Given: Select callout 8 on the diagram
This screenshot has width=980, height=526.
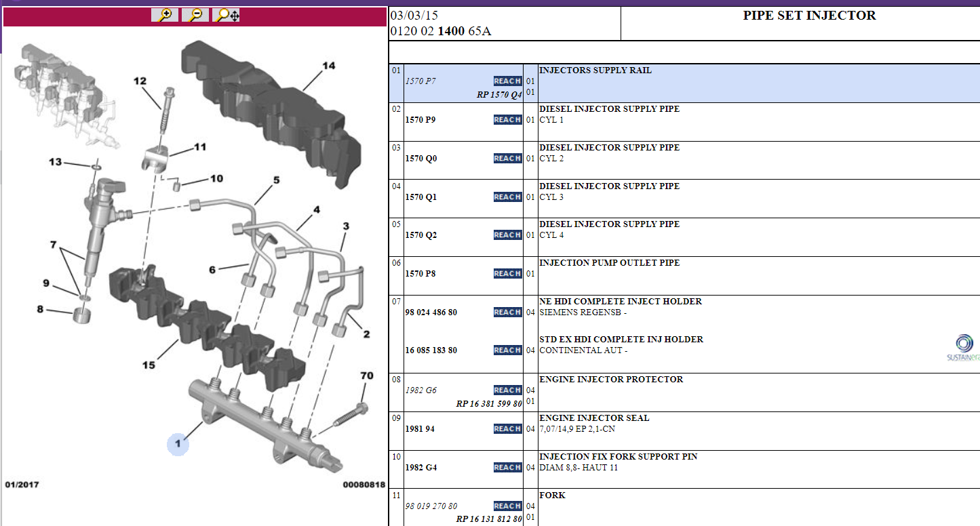Looking at the screenshot, I should coord(40,310).
